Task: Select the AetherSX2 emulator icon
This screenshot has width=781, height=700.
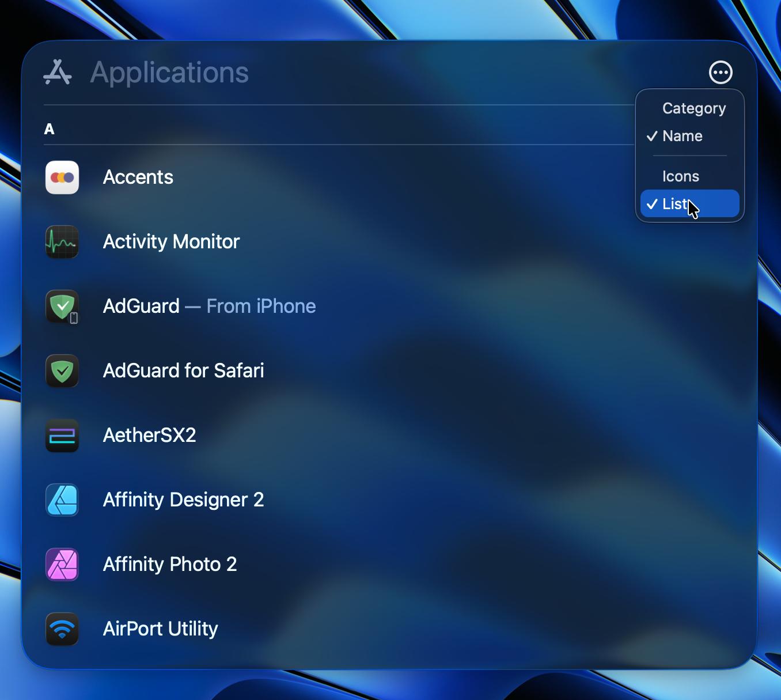Action: [62, 436]
